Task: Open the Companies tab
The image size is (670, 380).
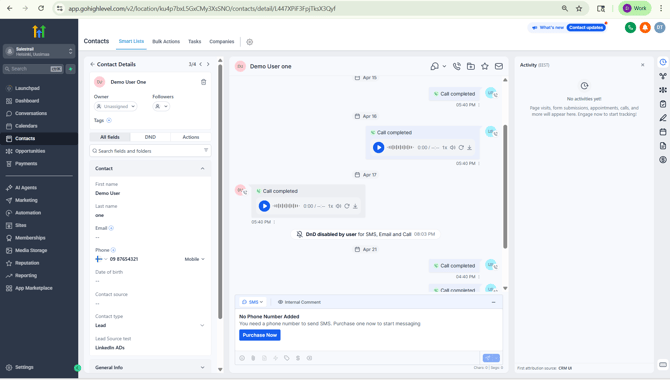Action: click(221, 41)
